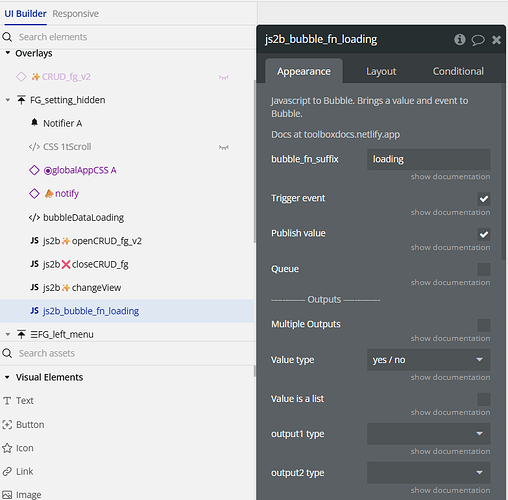Collapse the FG_setting_hidden tree node
Image resolution: width=508 pixels, height=500 pixels.
pos(8,100)
